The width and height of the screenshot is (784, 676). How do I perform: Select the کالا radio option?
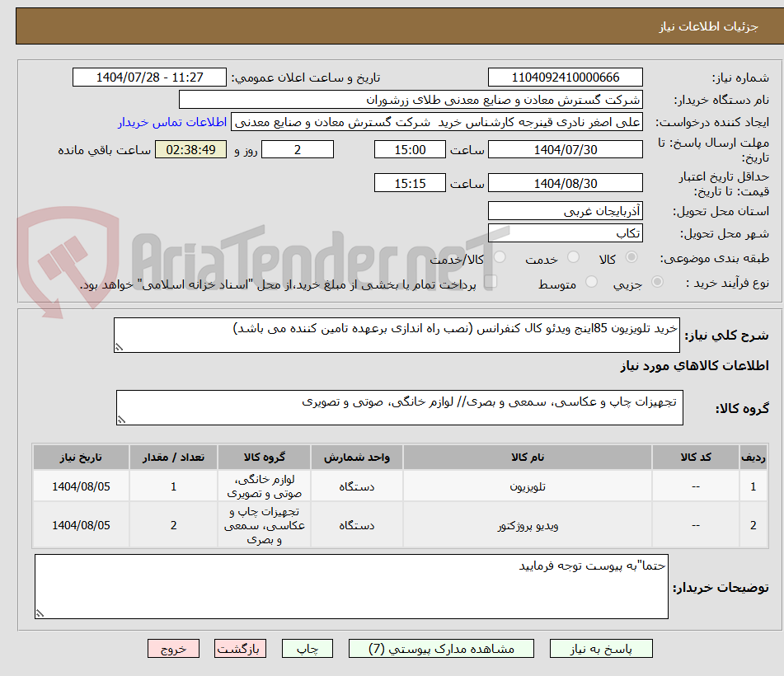(x=631, y=258)
